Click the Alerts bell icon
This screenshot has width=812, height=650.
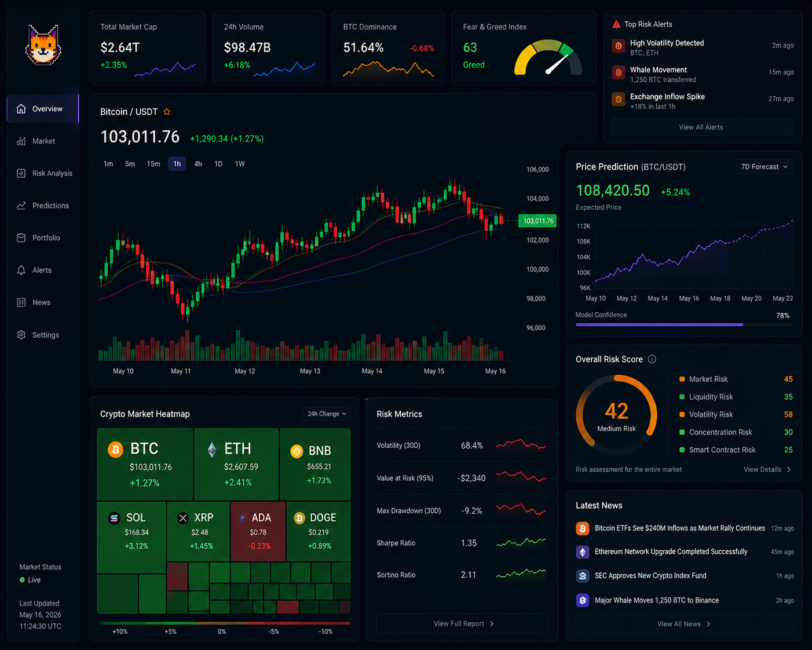pos(21,271)
